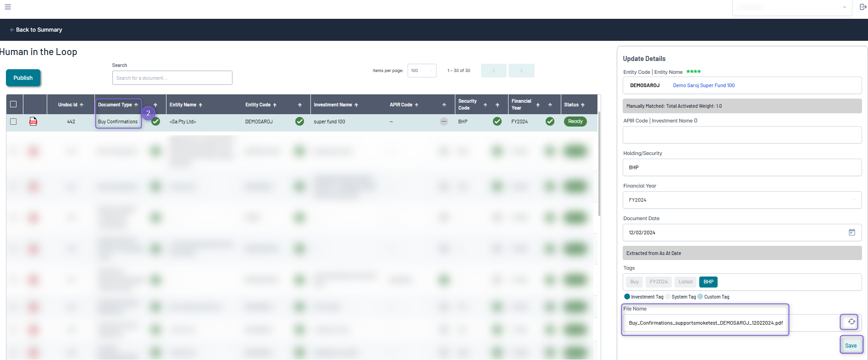Select the Listed tag
The width and height of the screenshot is (868, 360).
686,282
